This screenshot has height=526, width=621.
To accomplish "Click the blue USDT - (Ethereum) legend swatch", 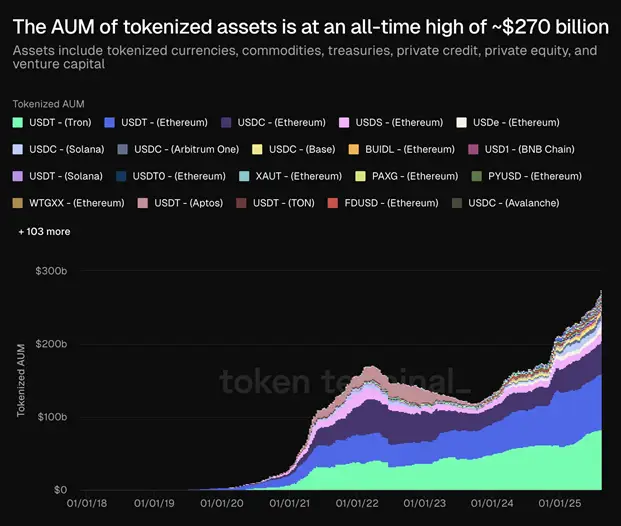I will [x=108, y=123].
